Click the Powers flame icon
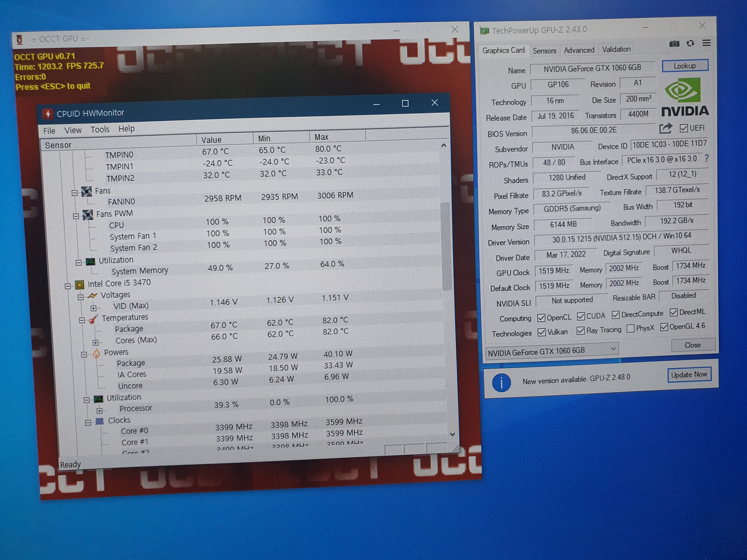The image size is (747, 560). (96, 353)
